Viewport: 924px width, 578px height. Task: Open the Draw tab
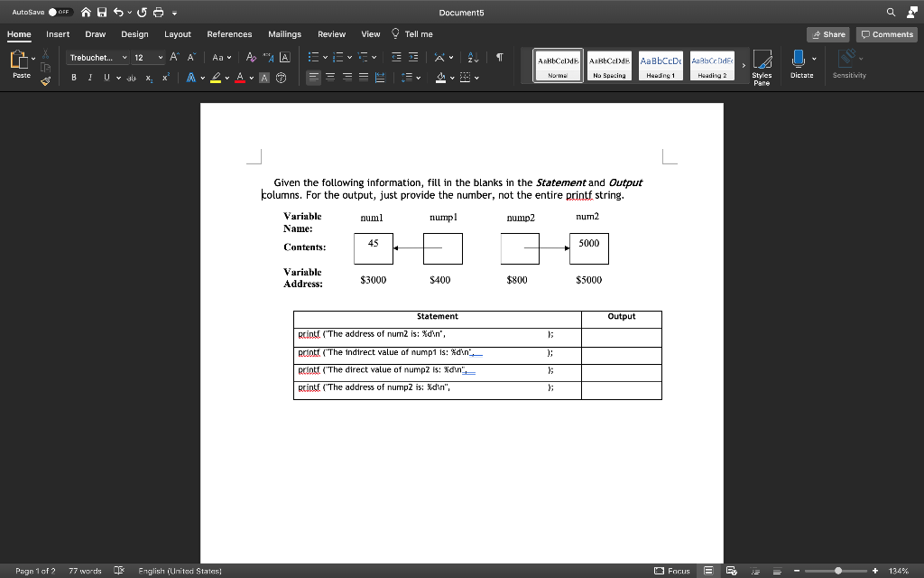pyautogui.click(x=96, y=34)
